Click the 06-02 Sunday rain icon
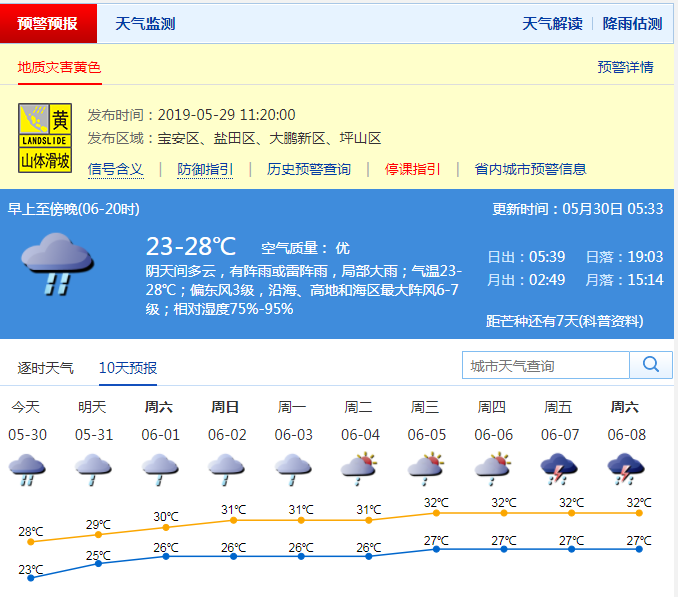 click(226, 469)
